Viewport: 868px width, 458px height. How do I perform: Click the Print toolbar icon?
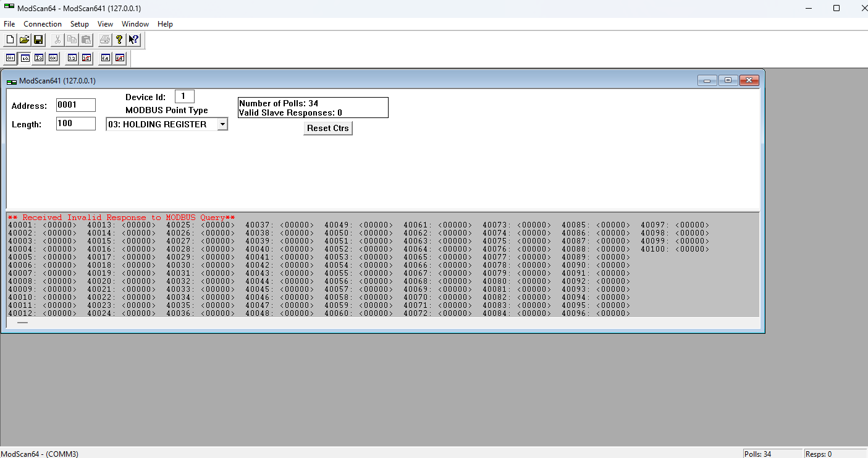coord(105,40)
